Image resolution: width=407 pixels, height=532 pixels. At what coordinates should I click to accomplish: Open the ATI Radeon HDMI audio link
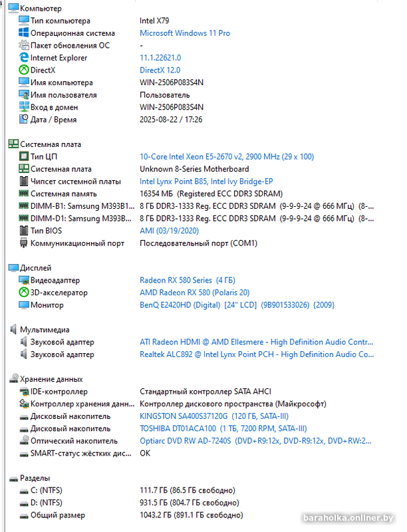[x=257, y=342]
